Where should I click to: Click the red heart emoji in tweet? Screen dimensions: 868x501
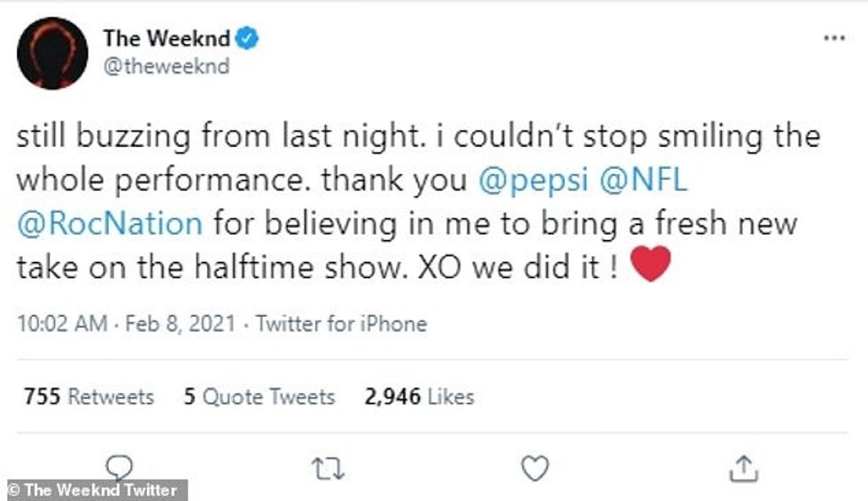click(x=651, y=264)
